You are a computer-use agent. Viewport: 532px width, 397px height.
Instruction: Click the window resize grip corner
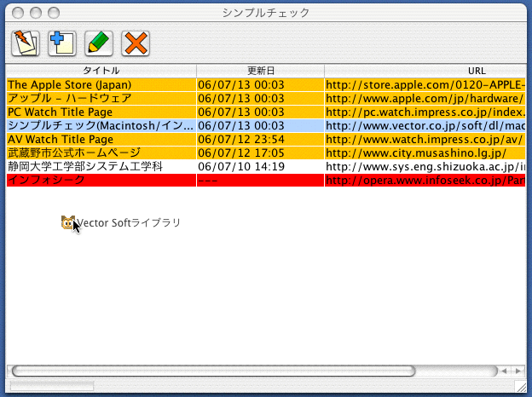click(520, 387)
